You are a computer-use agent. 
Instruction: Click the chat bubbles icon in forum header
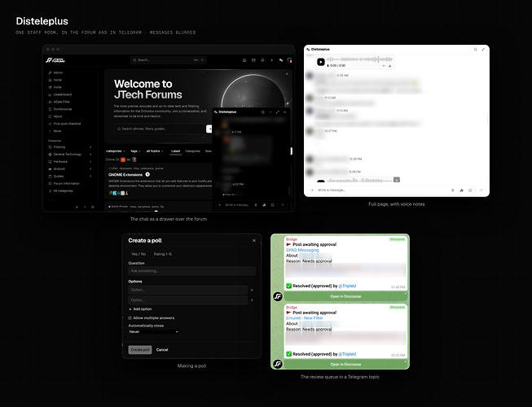281,60
